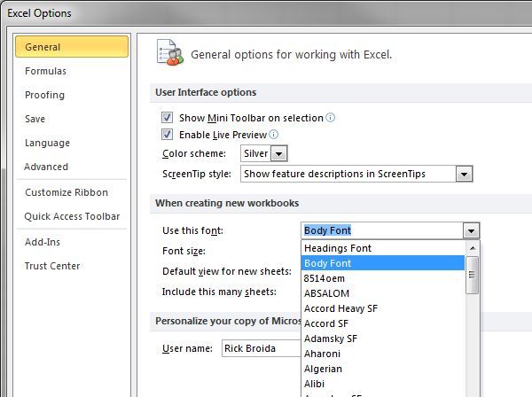
Task: Choose Body Font in the font list
Action: pyautogui.click(x=383, y=263)
